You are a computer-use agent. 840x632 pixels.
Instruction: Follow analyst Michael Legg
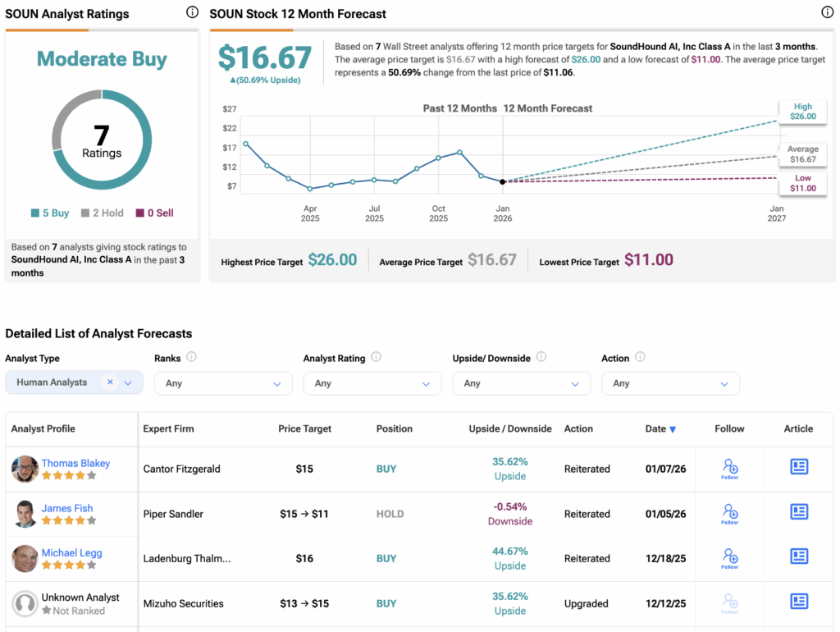(x=729, y=558)
